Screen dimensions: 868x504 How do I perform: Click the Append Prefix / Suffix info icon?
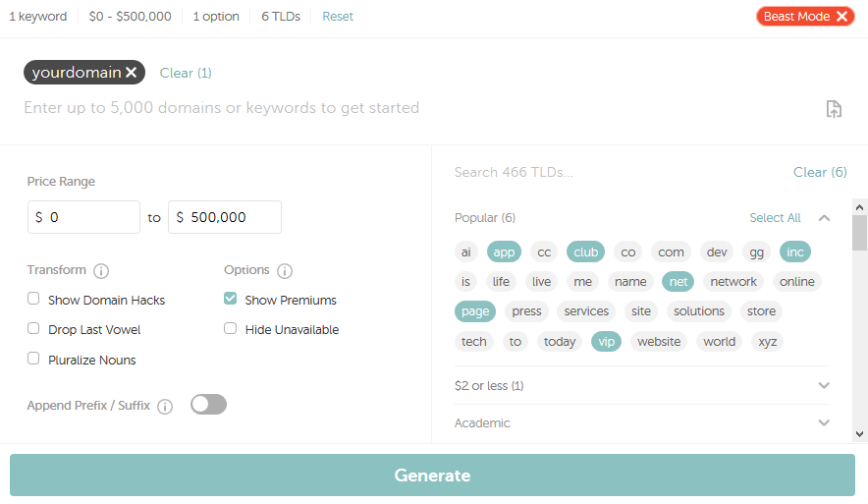(165, 407)
